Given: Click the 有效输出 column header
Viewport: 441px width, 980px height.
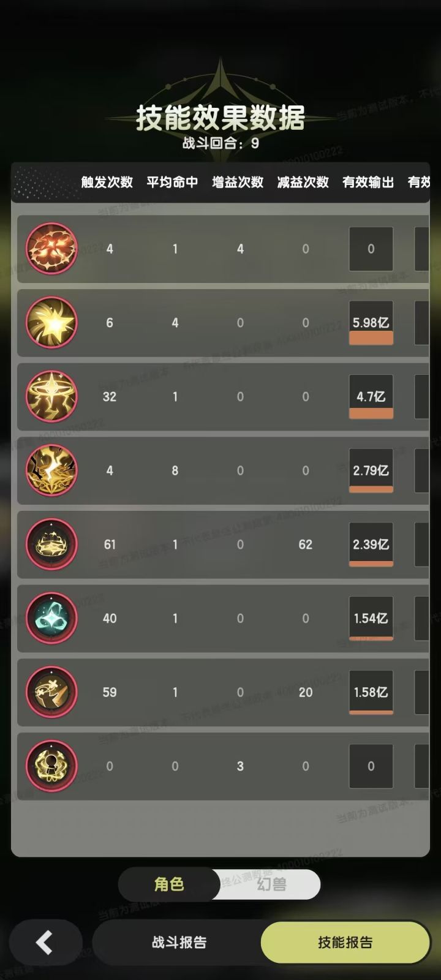Looking at the screenshot, I should tap(368, 182).
